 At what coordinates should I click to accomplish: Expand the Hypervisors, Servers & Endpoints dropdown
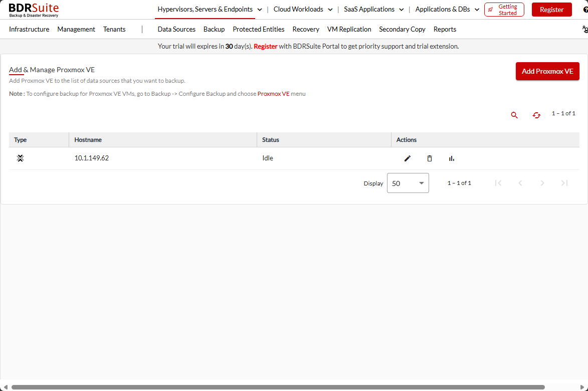click(260, 9)
